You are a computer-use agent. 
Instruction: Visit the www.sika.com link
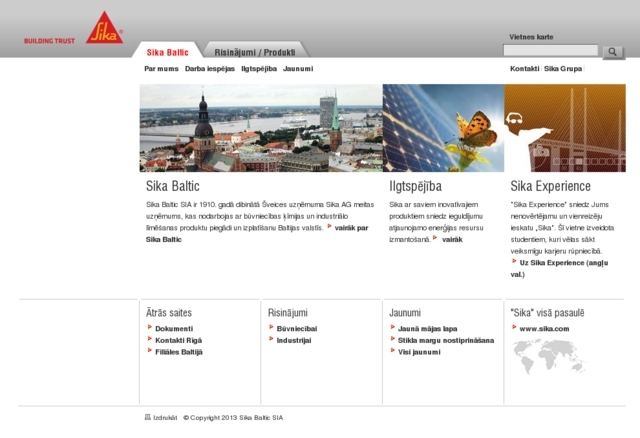point(544,329)
